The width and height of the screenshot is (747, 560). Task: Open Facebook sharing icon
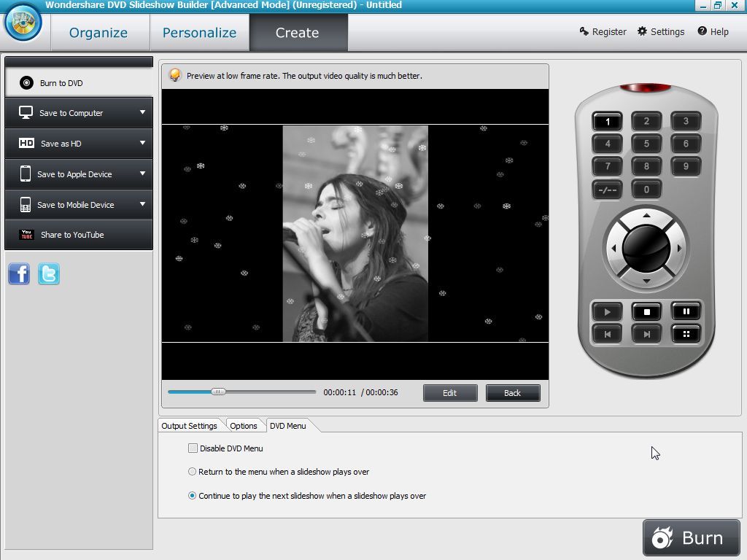(x=19, y=274)
